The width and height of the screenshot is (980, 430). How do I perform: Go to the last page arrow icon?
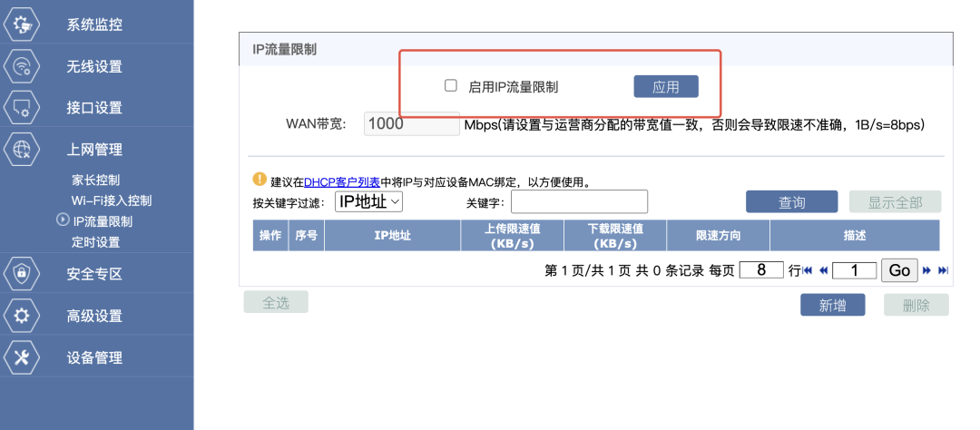943,270
